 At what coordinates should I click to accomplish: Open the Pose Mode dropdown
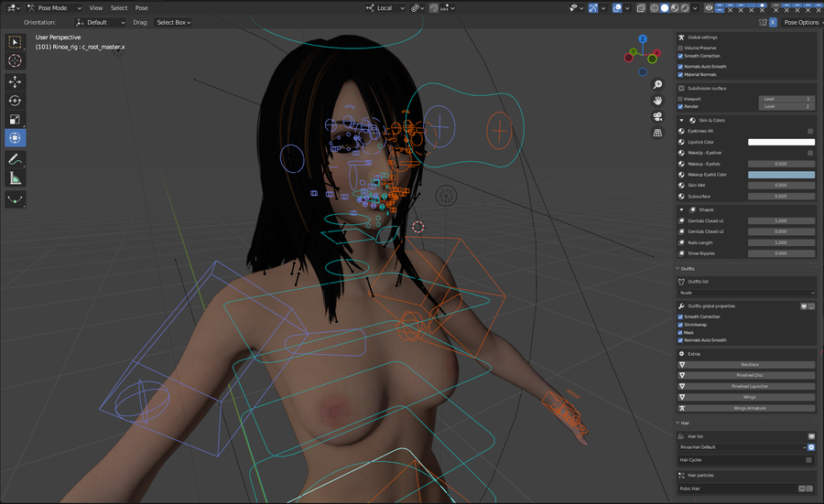(x=55, y=8)
